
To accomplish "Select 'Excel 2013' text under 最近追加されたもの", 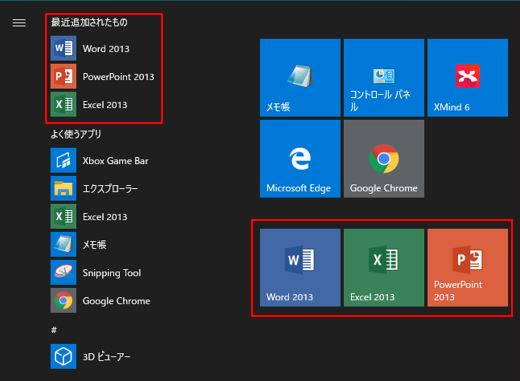I will (105, 105).
